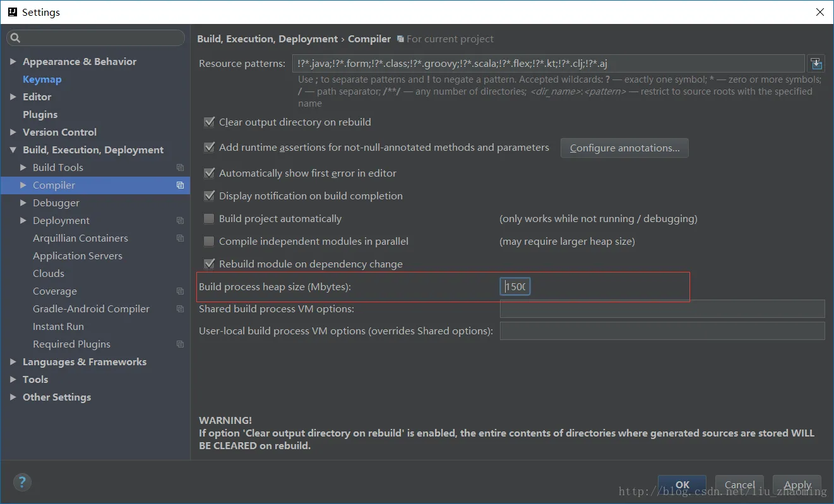Click '(only works while not running / debugging)' note
834x504 pixels.
coord(599,219)
